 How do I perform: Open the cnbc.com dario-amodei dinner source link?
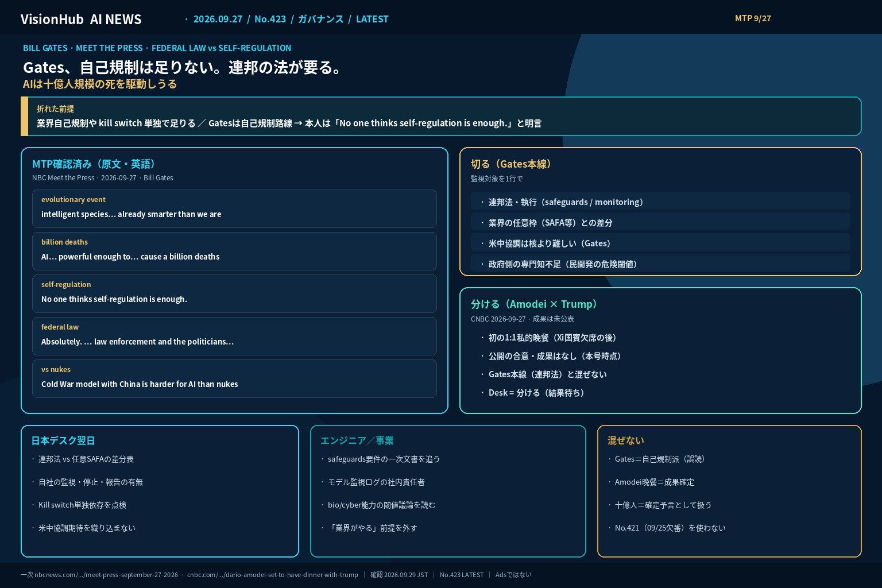pyautogui.click(x=273, y=575)
